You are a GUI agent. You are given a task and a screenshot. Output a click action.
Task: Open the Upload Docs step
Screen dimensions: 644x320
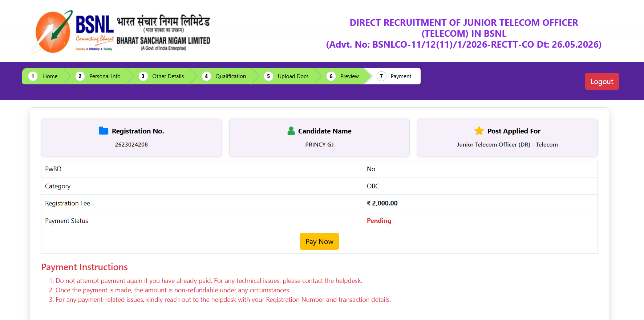pos(293,76)
